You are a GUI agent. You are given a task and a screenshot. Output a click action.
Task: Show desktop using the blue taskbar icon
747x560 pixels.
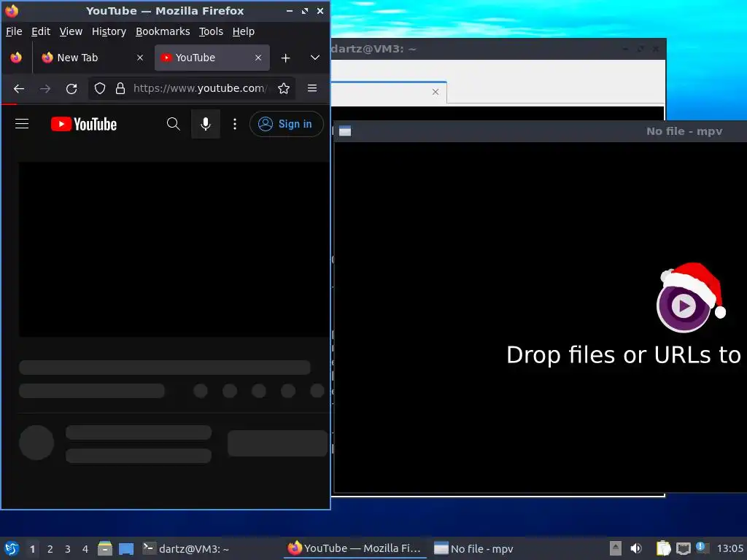pyautogui.click(x=126, y=549)
